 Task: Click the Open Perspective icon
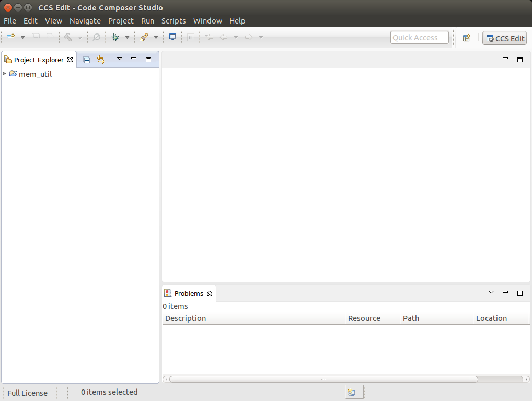coord(467,38)
